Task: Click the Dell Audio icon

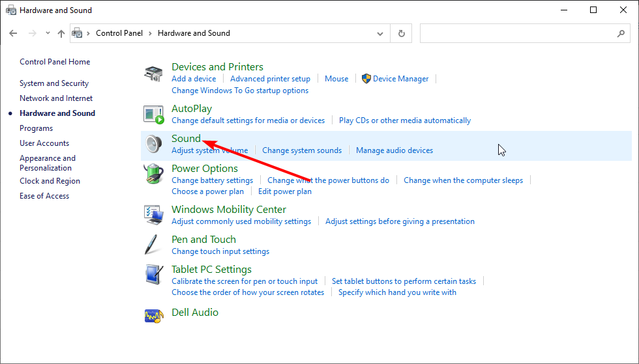Action: [153, 316]
